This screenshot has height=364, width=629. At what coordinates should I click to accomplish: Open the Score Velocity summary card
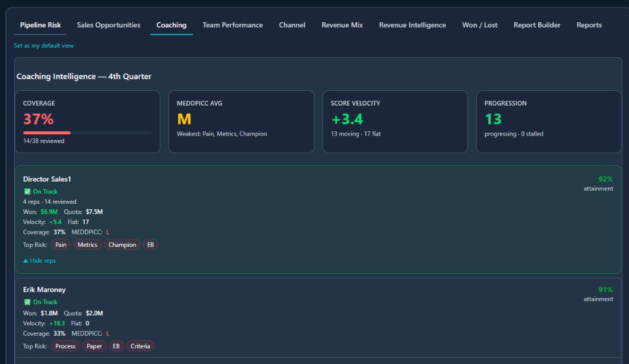pyautogui.click(x=395, y=122)
